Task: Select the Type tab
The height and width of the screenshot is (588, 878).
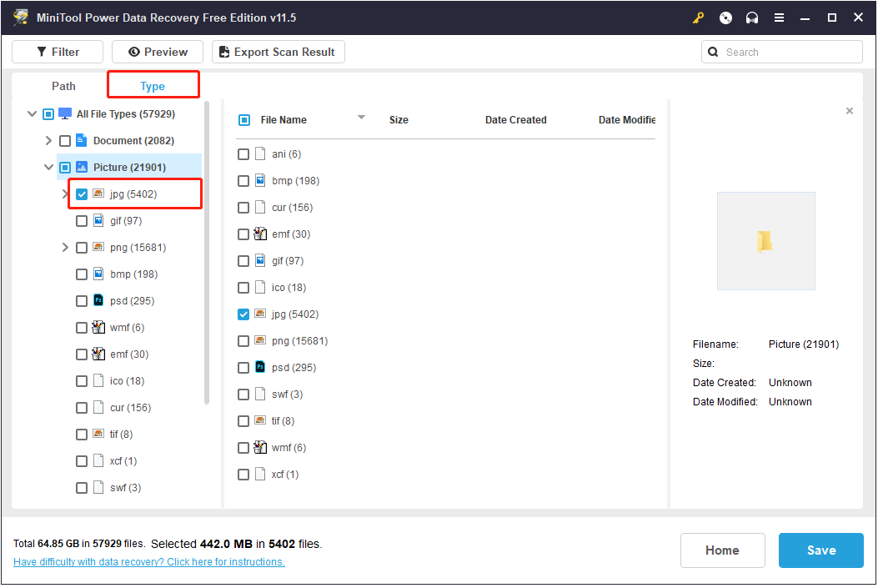Action: [153, 86]
